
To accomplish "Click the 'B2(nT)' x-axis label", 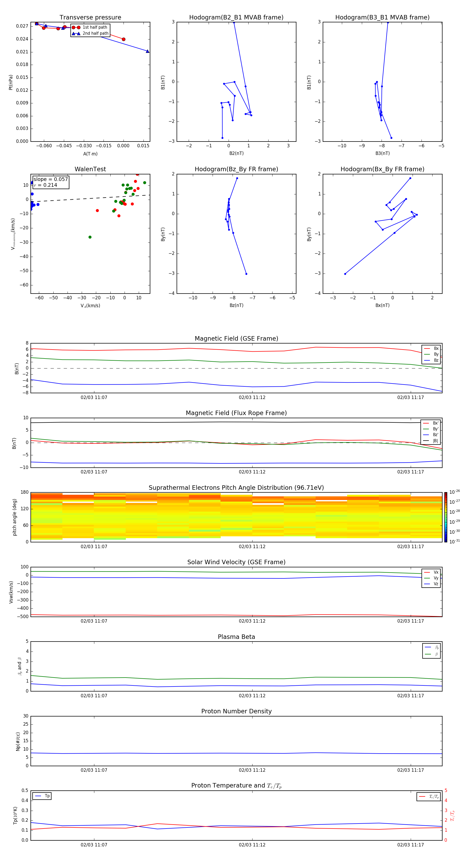I will click(x=236, y=153).
